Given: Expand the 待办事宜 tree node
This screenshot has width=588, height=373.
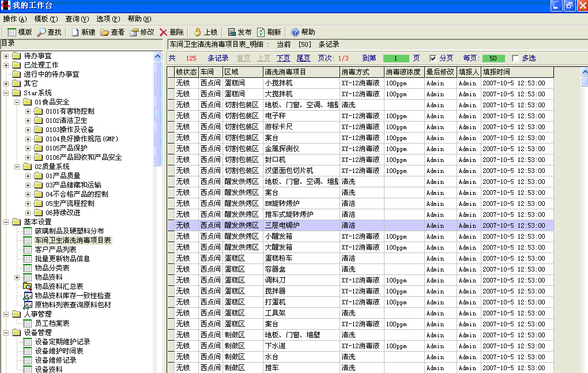Looking at the screenshot, I should [6, 56].
